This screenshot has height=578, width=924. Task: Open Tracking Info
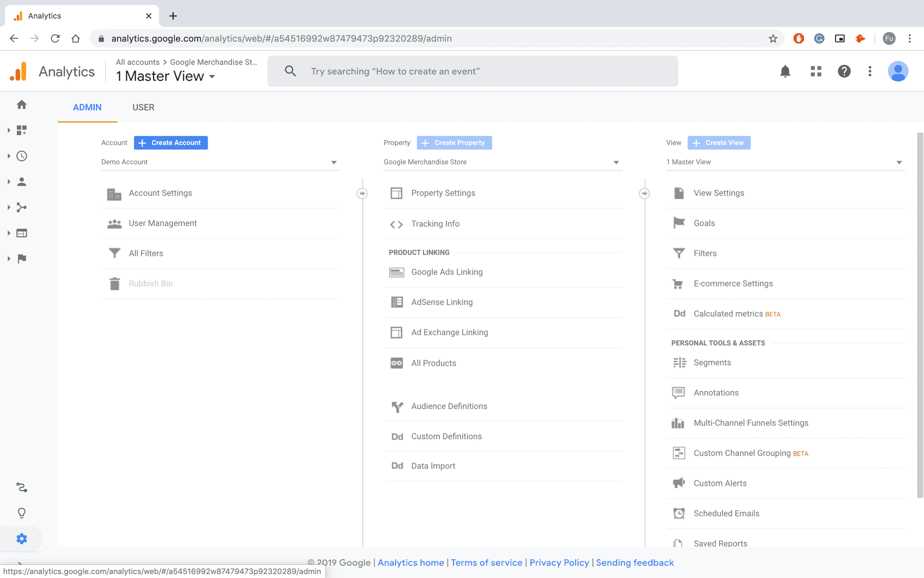pyautogui.click(x=504, y=224)
